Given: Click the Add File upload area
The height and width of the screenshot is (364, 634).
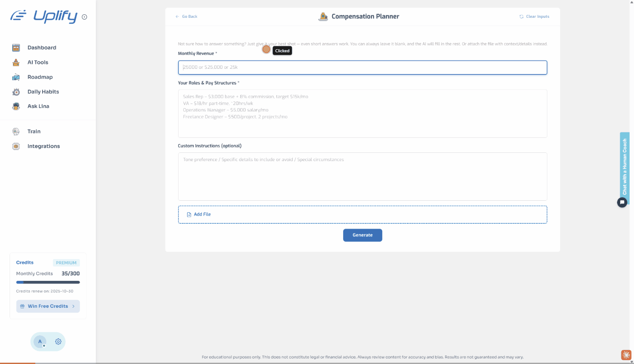Looking at the screenshot, I should (x=362, y=215).
